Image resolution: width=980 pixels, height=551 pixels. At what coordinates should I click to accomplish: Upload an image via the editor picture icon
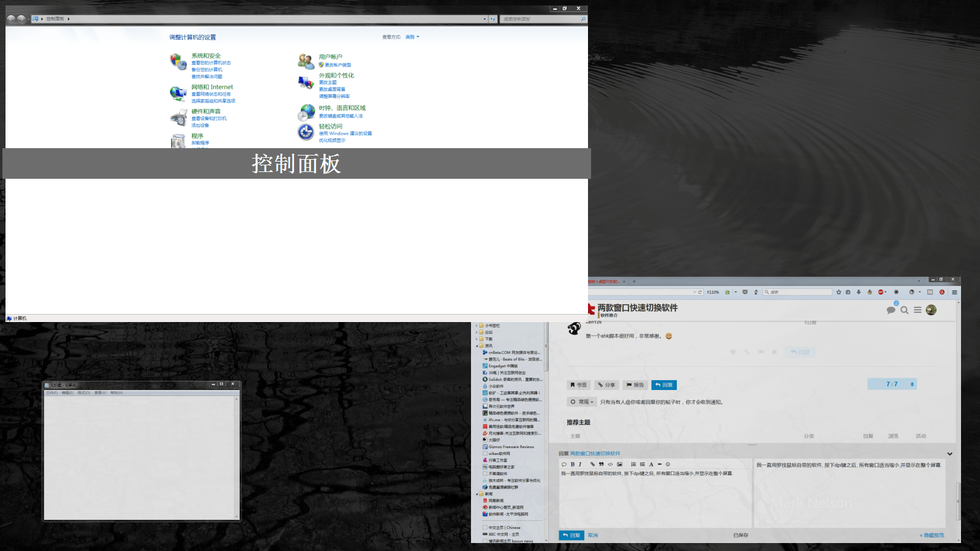620,465
